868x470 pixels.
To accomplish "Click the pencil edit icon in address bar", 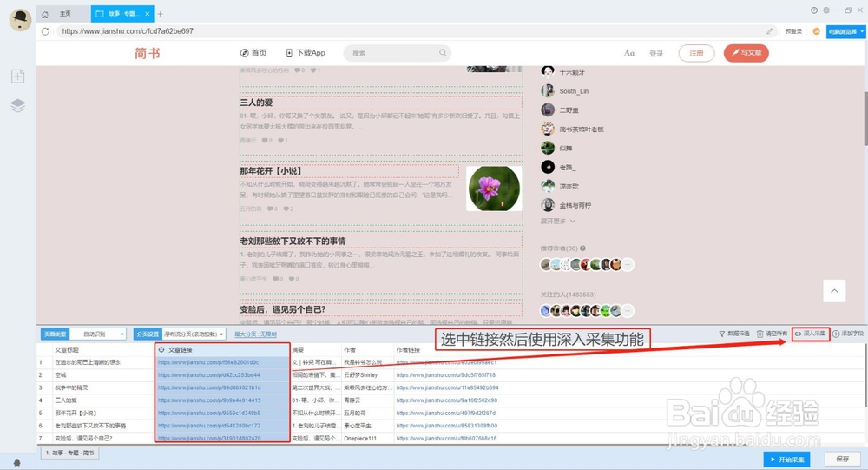I will [x=769, y=31].
